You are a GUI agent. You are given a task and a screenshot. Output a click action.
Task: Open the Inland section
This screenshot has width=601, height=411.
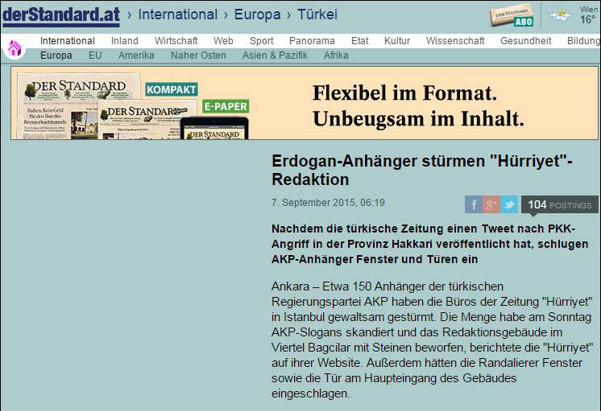(x=125, y=41)
